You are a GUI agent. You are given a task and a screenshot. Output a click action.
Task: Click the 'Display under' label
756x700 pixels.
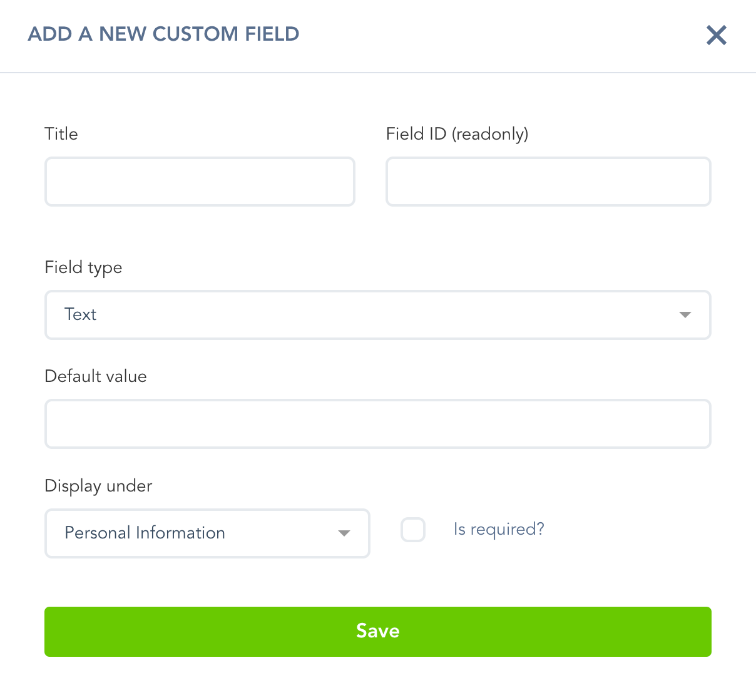98,486
